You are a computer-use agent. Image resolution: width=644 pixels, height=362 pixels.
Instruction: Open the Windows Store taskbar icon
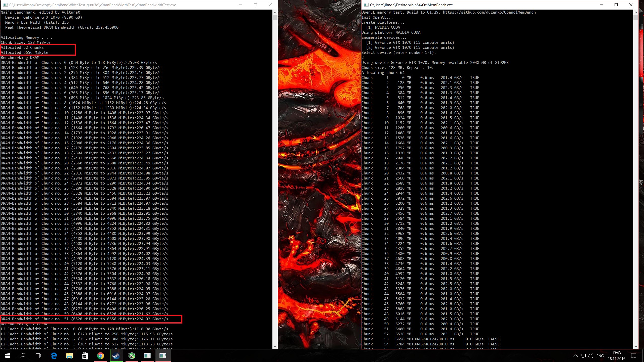tap(85, 356)
